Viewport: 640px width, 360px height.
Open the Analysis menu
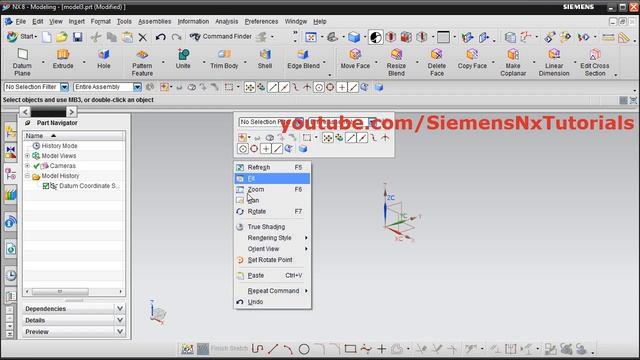227,21
